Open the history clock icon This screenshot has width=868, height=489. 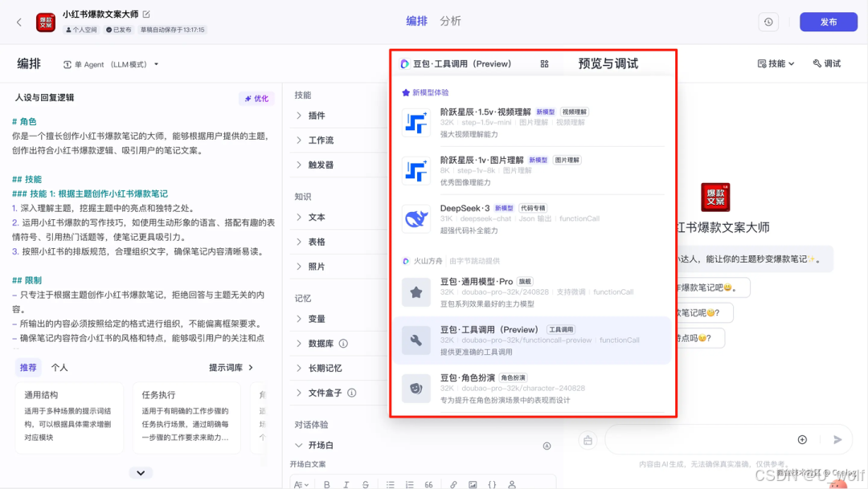pos(768,22)
